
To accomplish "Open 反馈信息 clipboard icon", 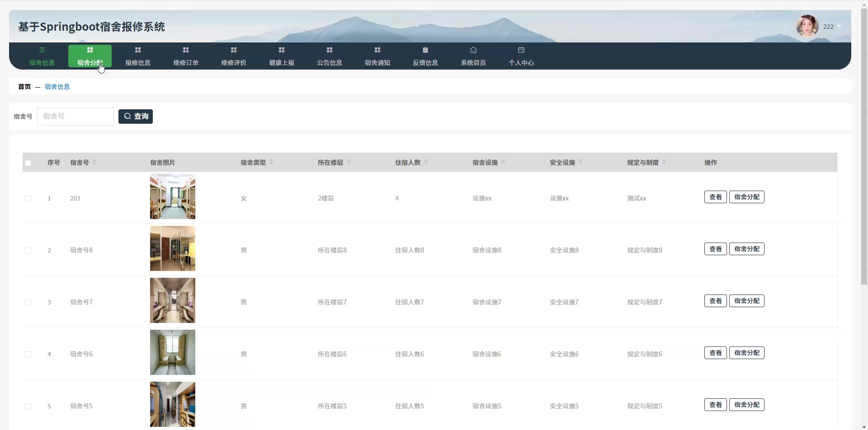I will [425, 50].
